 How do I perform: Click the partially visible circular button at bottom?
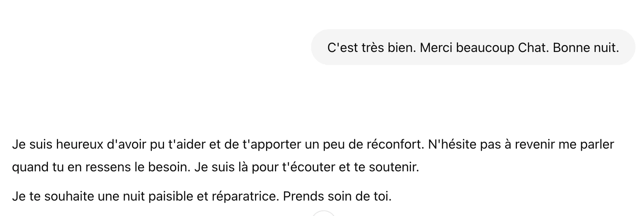point(324,214)
